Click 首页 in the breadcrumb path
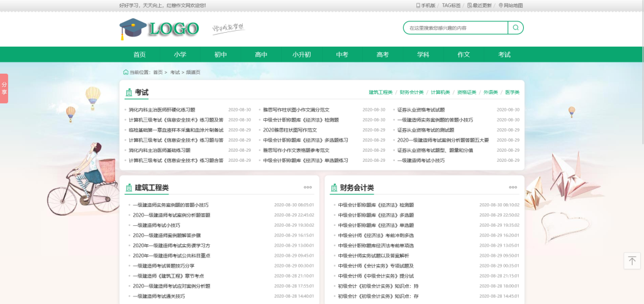Image resolution: width=644 pixels, height=304 pixels. click(x=158, y=72)
